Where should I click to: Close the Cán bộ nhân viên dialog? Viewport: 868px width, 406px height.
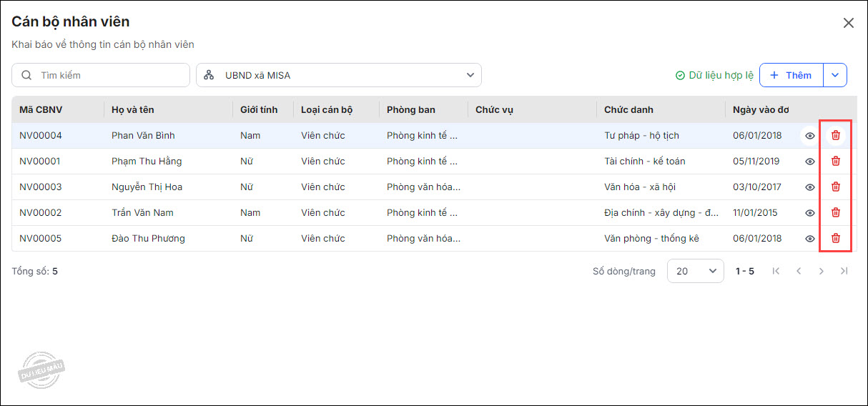(849, 23)
